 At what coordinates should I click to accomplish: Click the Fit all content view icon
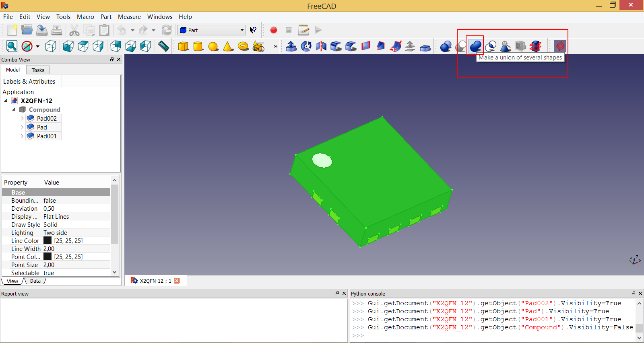click(12, 46)
